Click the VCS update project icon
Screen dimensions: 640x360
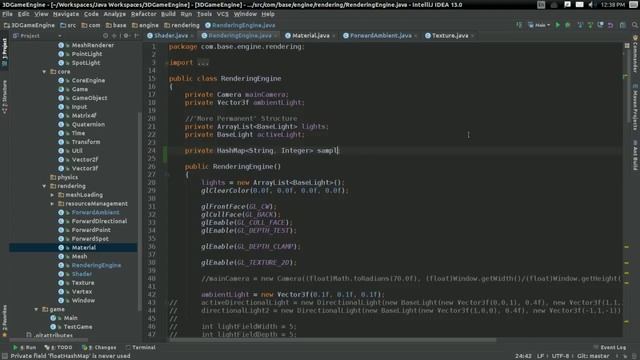click(580, 25)
